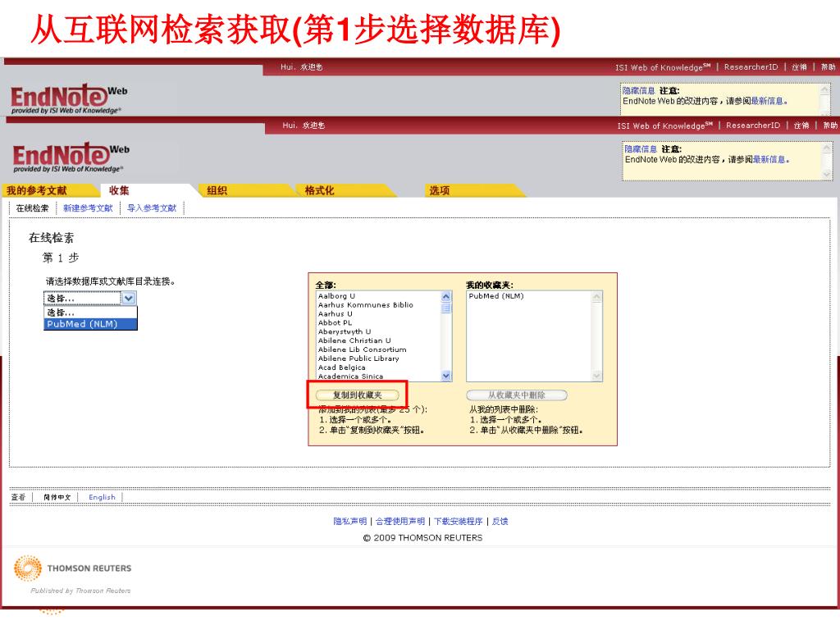Open the 反馈 feedback link
The height and width of the screenshot is (630, 840).
(x=500, y=521)
